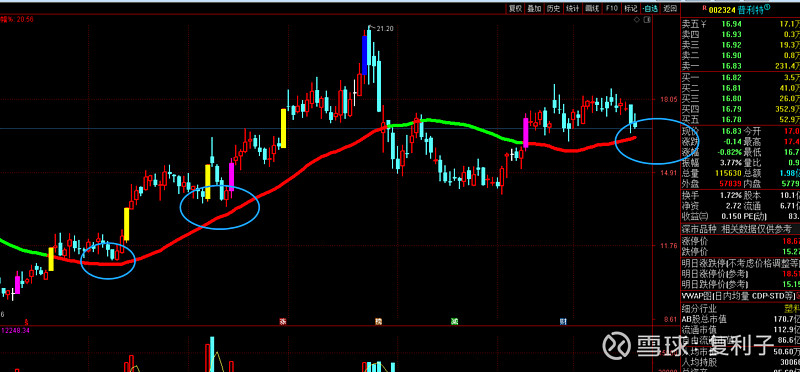Click the red R margin-trading badge
Screen dimensions: 800x372
coord(704,8)
